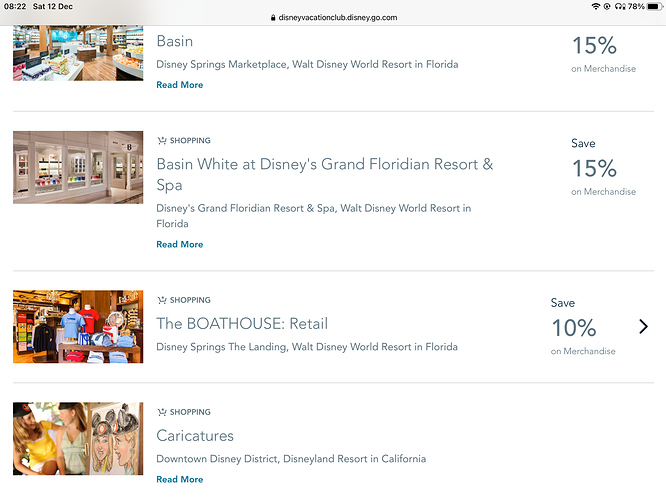666x500 pixels.
Task: Tap the disneyvacationclub.disney.go.com address bar
Action: pos(333,17)
